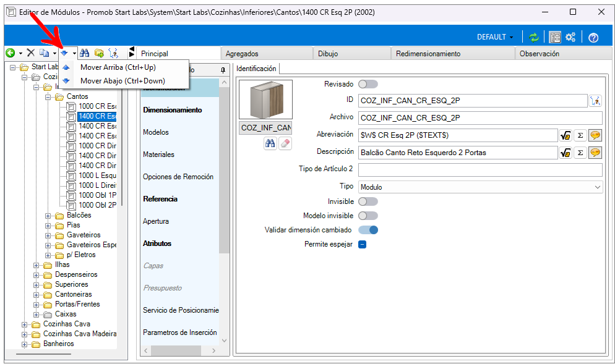This screenshot has height=364, width=615.
Task: Click the green back arrow icon
Action: tap(10, 53)
